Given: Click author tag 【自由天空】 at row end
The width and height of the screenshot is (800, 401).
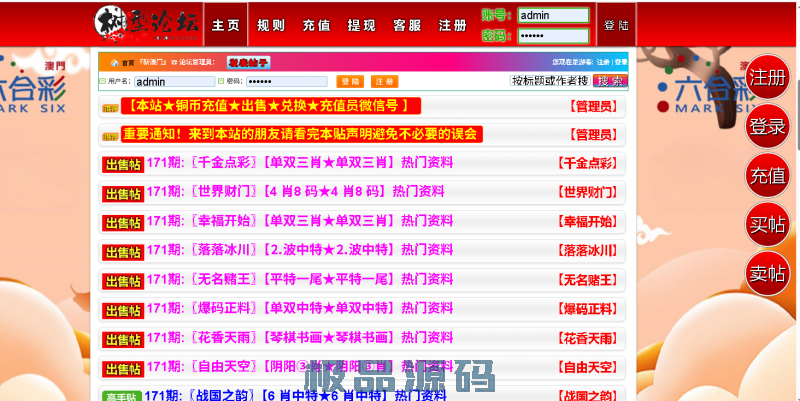Looking at the screenshot, I should point(587,367).
